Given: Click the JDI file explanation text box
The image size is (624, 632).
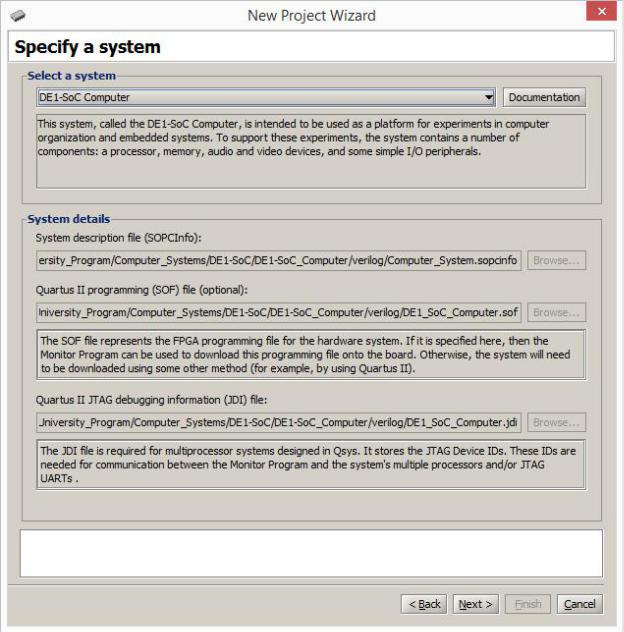Looking at the screenshot, I should 311,465.
